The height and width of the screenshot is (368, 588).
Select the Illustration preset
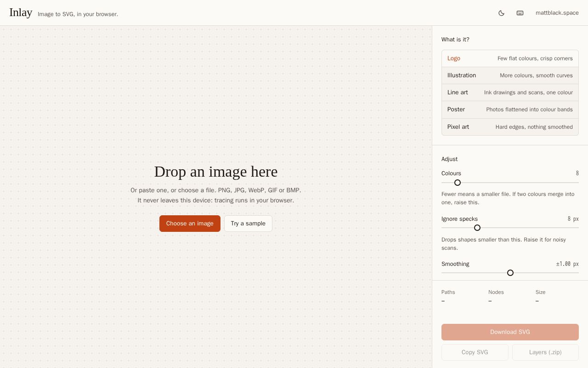(510, 75)
